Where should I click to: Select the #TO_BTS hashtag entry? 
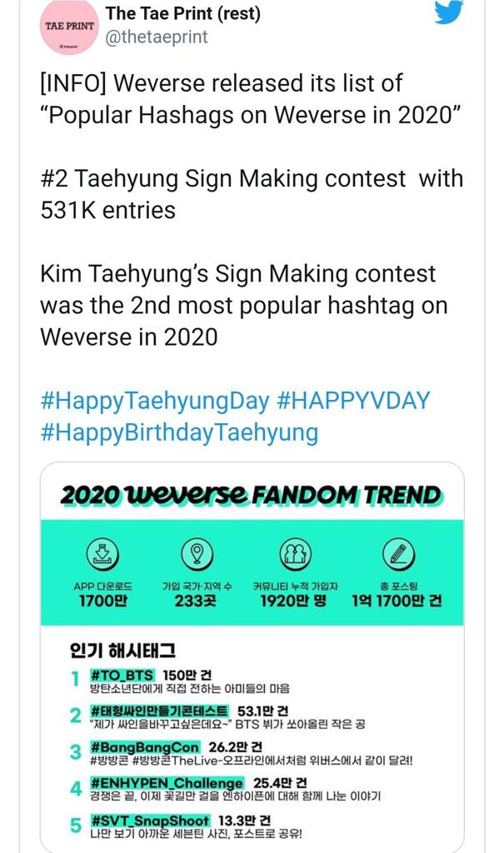coord(122,675)
